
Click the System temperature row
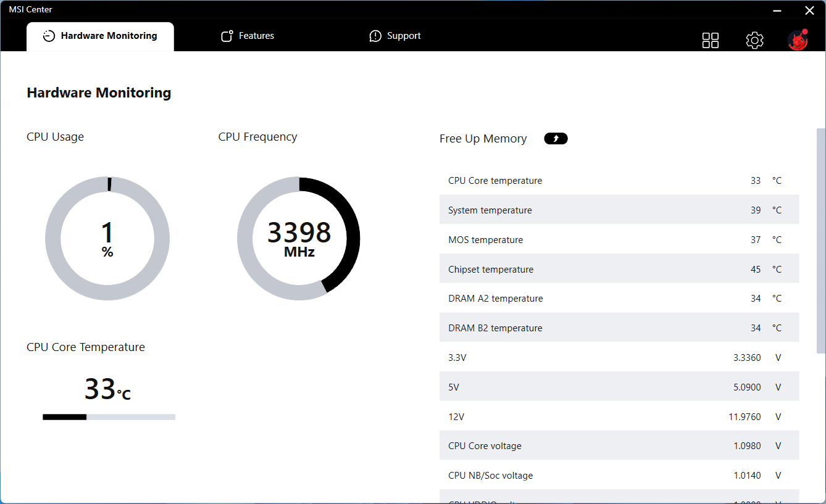point(619,210)
